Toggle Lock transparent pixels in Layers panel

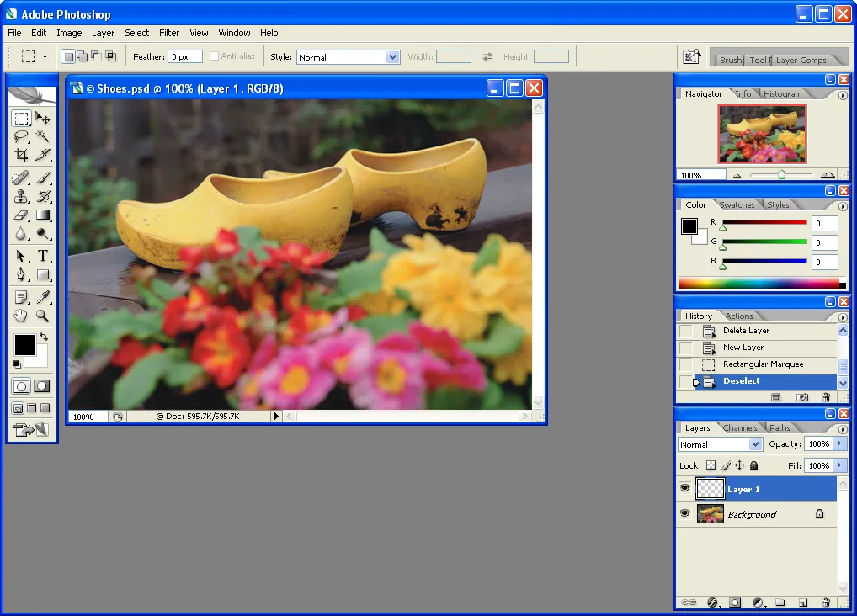(711, 465)
